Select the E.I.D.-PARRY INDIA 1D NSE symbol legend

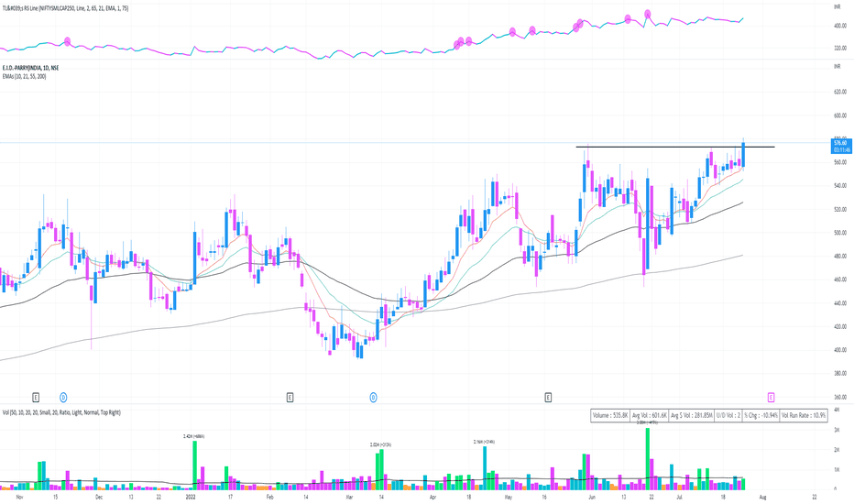[x=30, y=68]
